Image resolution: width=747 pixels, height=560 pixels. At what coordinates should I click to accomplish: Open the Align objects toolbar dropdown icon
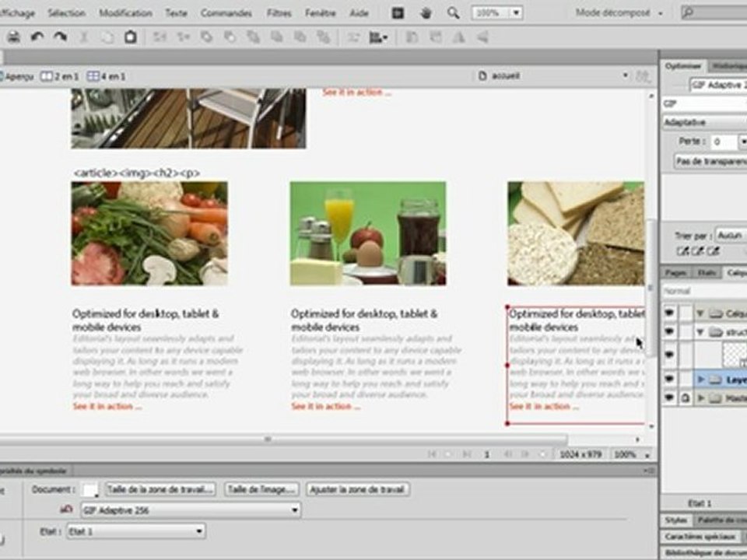pyautogui.click(x=378, y=37)
